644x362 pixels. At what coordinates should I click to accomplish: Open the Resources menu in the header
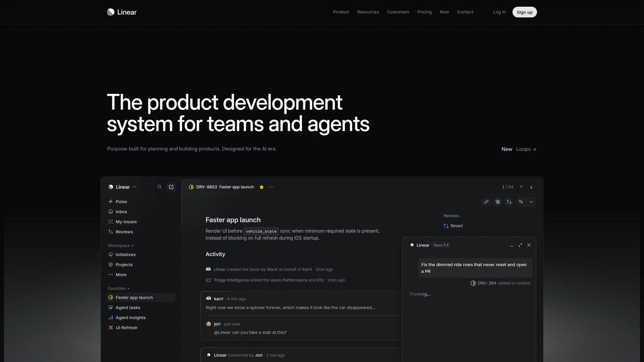point(368,12)
